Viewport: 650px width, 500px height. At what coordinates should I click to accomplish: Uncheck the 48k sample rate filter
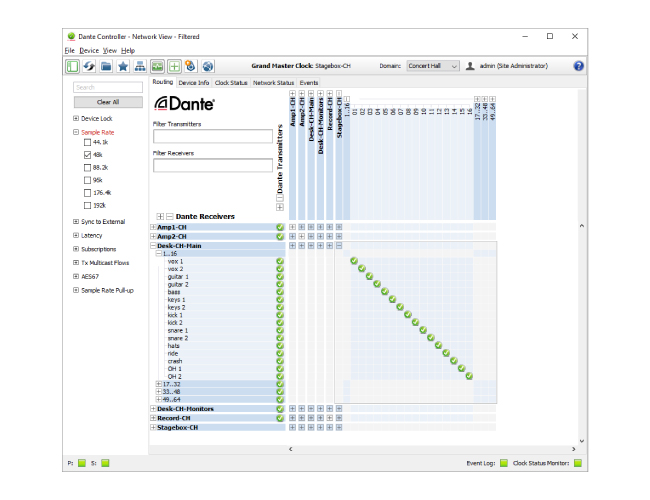pyautogui.click(x=87, y=156)
